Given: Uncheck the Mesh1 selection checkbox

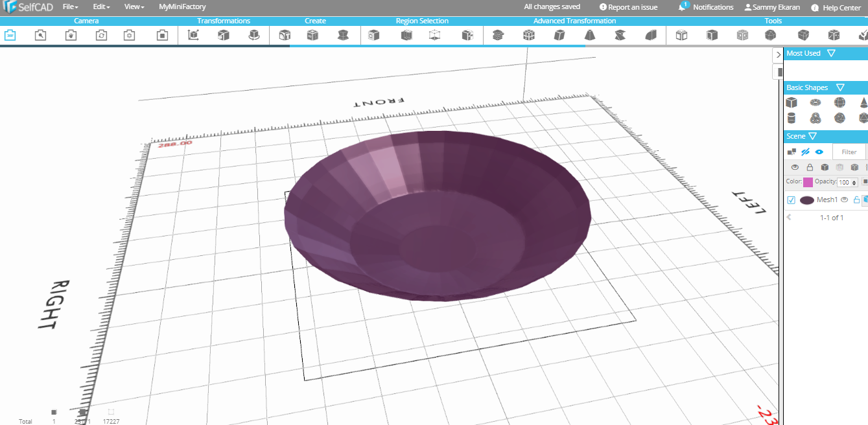Looking at the screenshot, I should 791,200.
